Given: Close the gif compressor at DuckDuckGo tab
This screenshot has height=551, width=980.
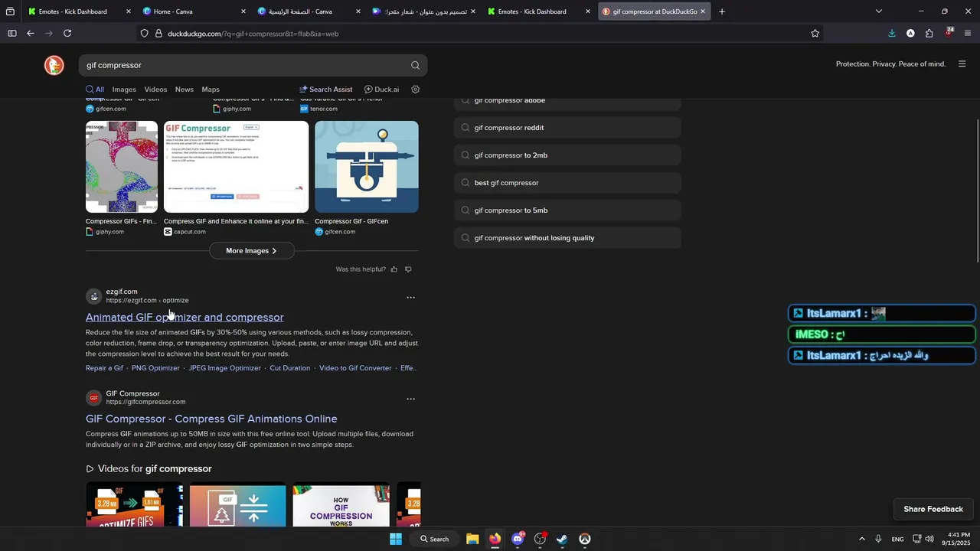Looking at the screenshot, I should (x=703, y=11).
